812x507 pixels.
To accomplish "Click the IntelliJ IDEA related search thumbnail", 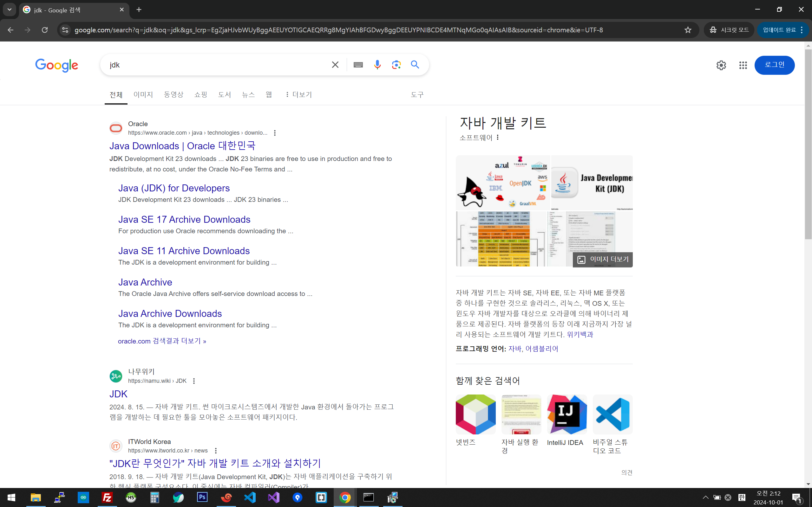I will (567, 414).
